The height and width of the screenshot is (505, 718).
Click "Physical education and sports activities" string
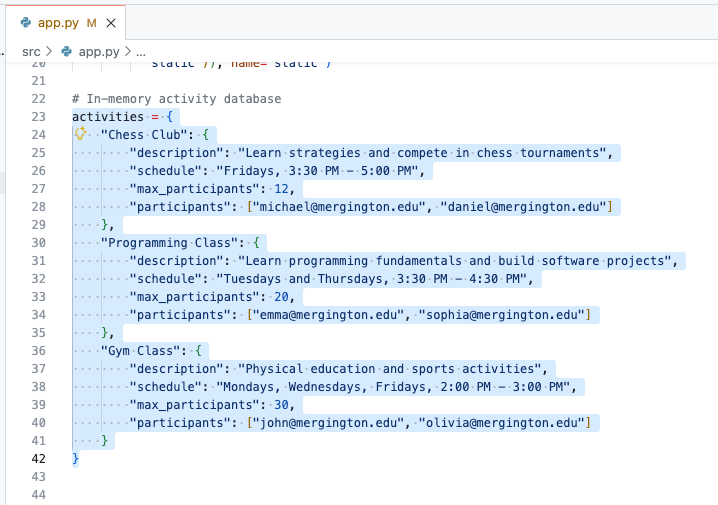coord(390,369)
